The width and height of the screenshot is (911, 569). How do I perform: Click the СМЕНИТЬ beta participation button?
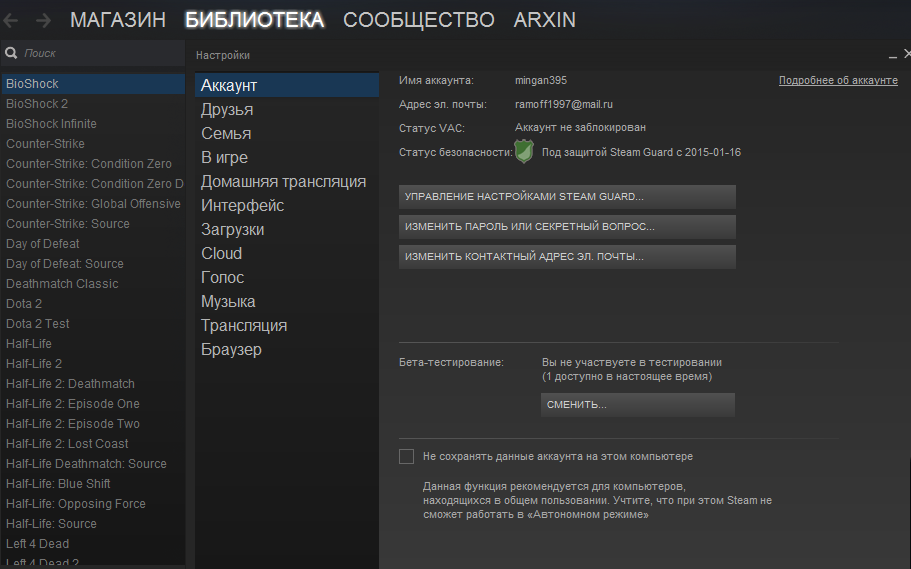[637, 405]
